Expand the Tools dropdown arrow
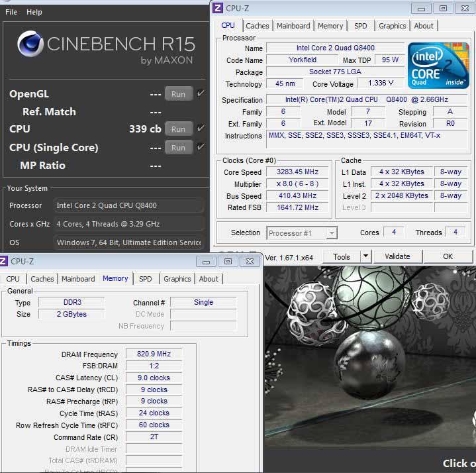 pos(366,256)
